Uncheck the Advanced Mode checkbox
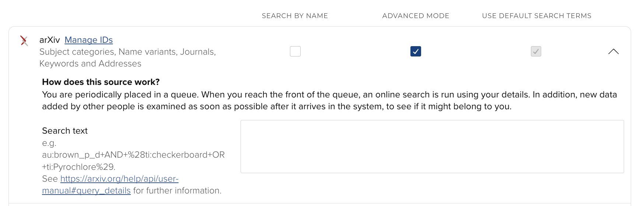Screen dimensions: 644x206 tap(416, 51)
